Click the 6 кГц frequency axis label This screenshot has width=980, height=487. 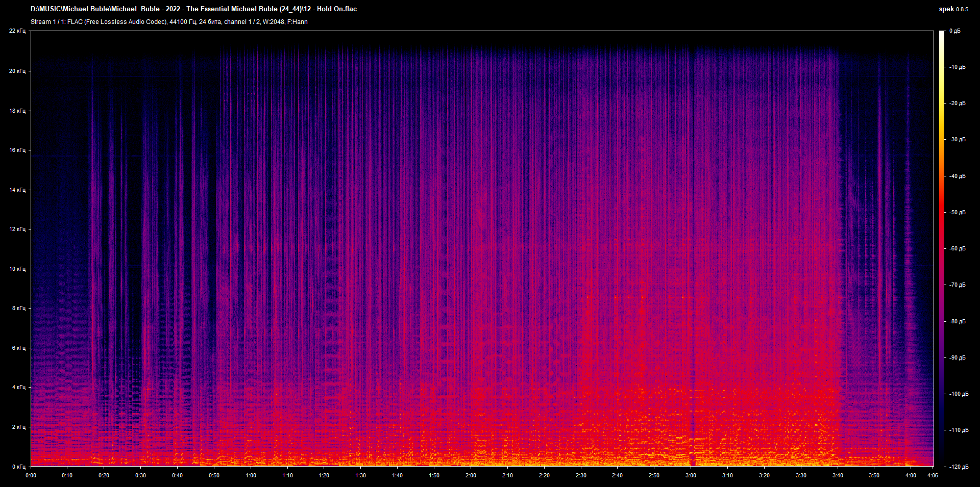pyautogui.click(x=19, y=348)
